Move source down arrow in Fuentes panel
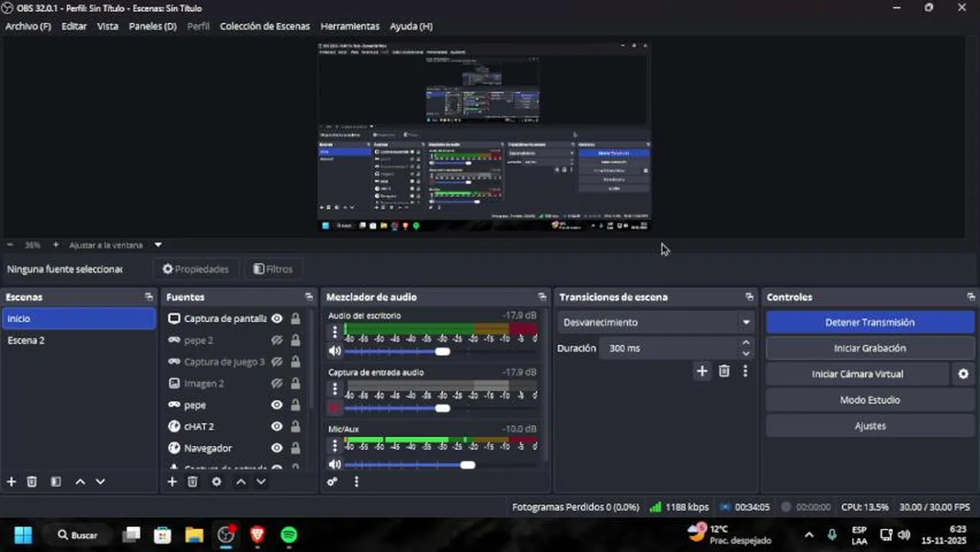Image resolution: width=980 pixels, height=552 pixels. click(x=261, y=481)
